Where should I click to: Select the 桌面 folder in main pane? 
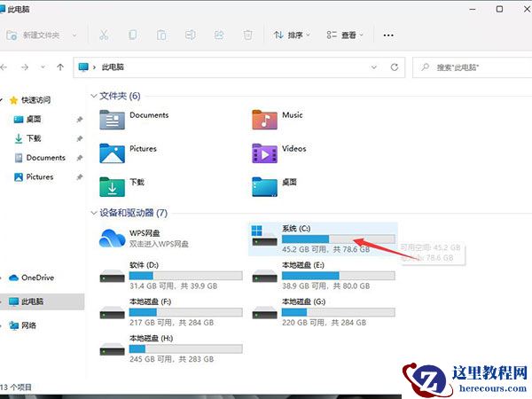[x=275, y=186]
